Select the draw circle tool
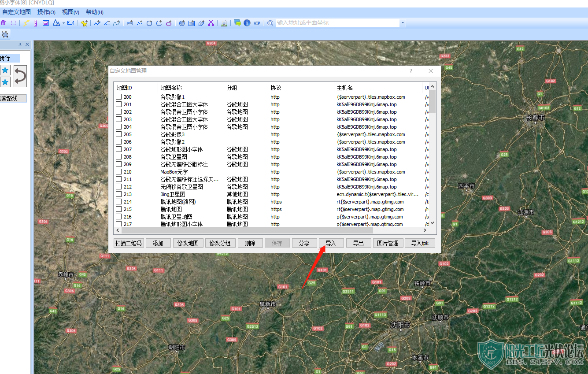588x374 pixels. pos(149,23)
